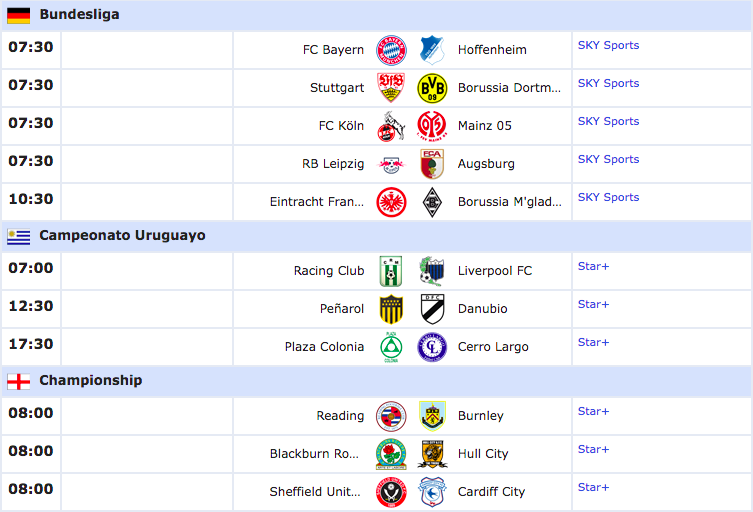Click the German flag beside Bundesliga
The height and width of the screenshot is (512, 753).
click(19, 15)
